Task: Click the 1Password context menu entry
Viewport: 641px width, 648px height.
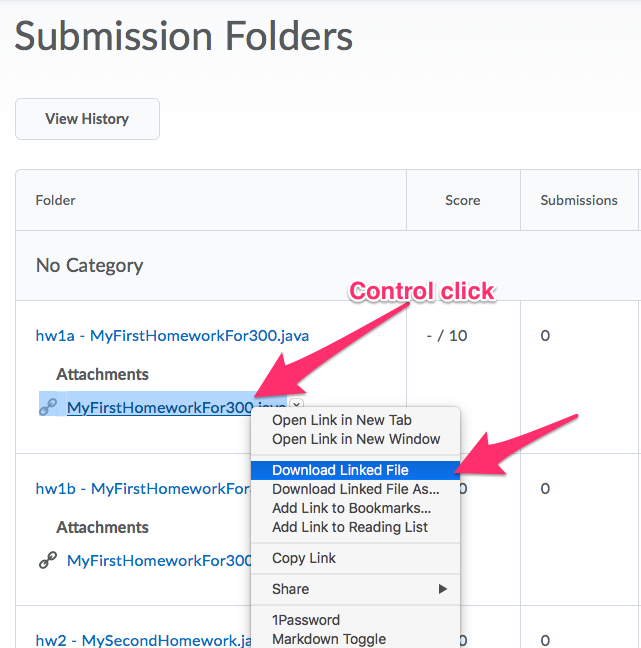Action: point(306,620)
